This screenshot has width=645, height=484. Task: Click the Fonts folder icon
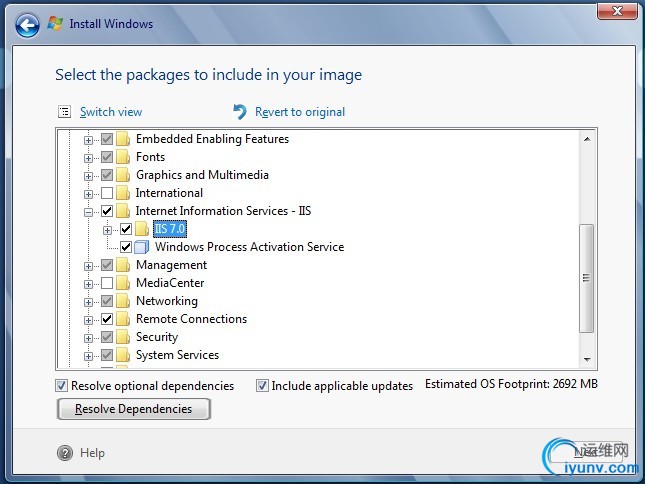[x=124, y=157]
